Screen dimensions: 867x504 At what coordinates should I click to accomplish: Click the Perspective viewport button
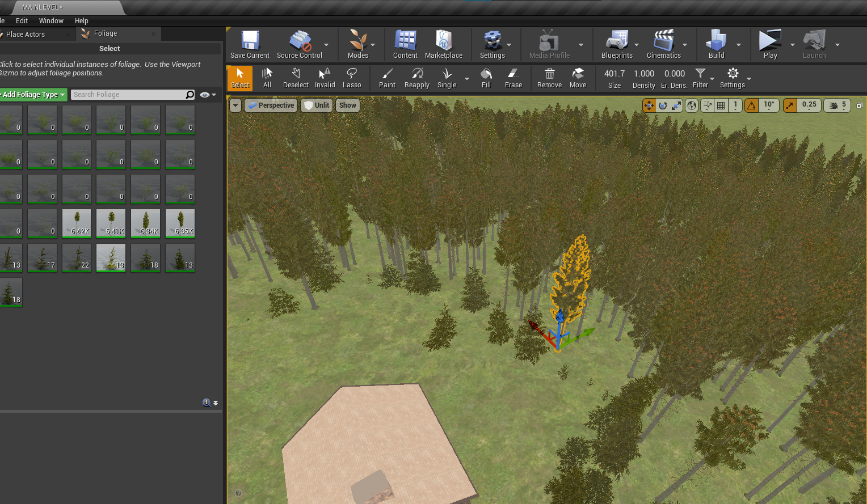tap(271, 105)
